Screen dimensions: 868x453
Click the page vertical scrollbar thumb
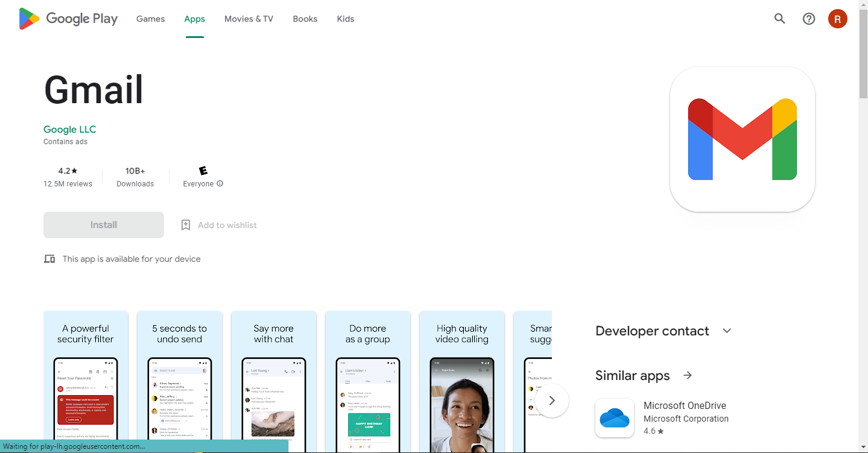(863, 54)
